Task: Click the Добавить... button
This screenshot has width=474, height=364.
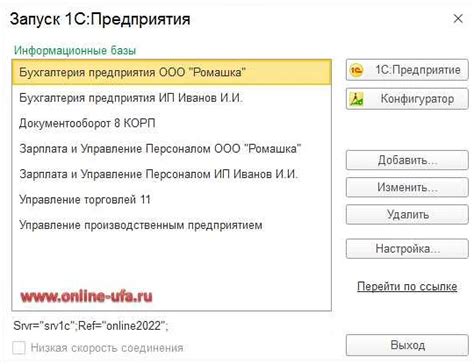Action: pyautogui.click(x=407, y=160)
